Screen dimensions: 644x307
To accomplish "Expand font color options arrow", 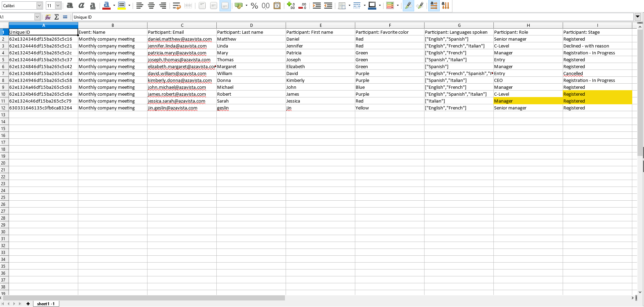I will pos(114,6).
